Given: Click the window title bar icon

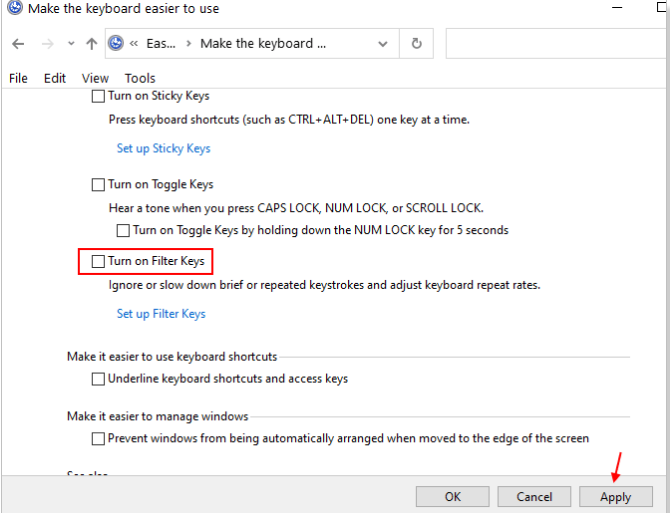Looking at the screenshot, I should coord(15,8).
